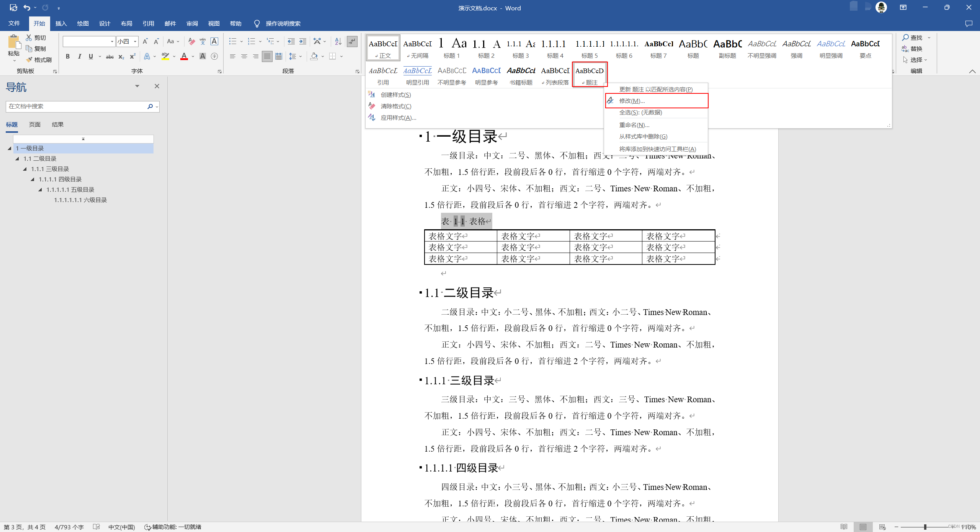Click the red font color swatch
Image resolution: width=980 pixels, height=532 pixels.
click(x=184, y=57)
